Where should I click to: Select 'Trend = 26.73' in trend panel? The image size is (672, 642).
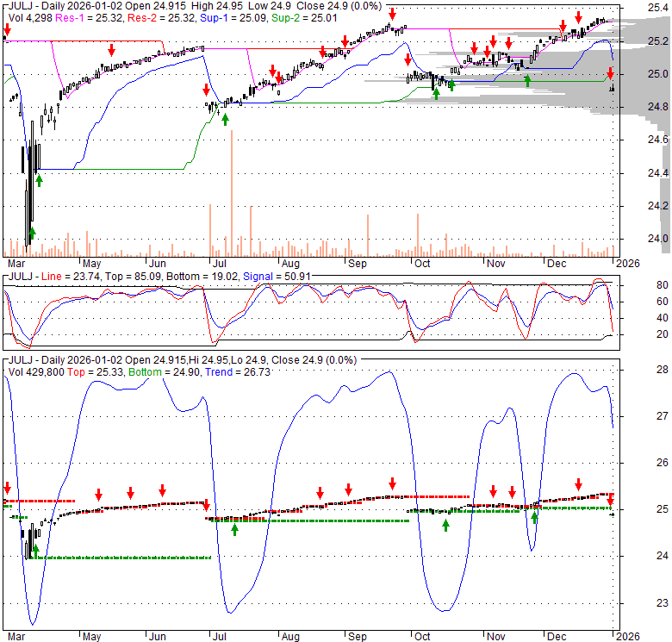tap(238, 372)
